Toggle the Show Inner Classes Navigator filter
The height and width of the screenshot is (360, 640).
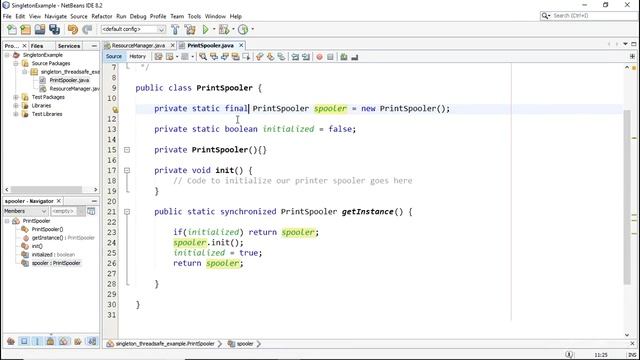pos(63,341)
